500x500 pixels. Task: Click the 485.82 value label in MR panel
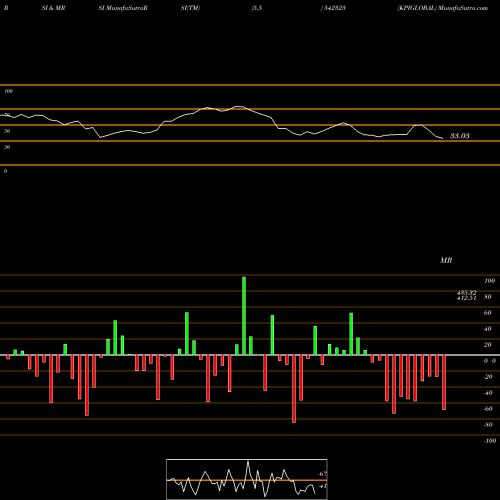466,292
